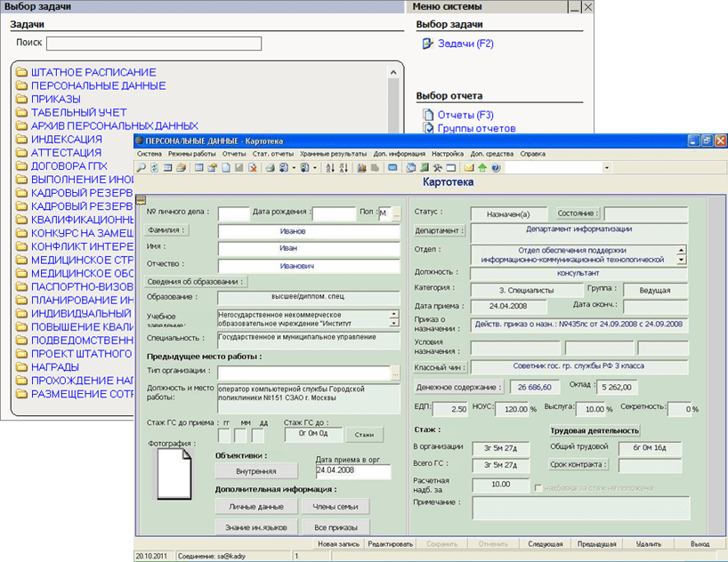
Task: Click the small yellow card icon above form
Action: 141,200
